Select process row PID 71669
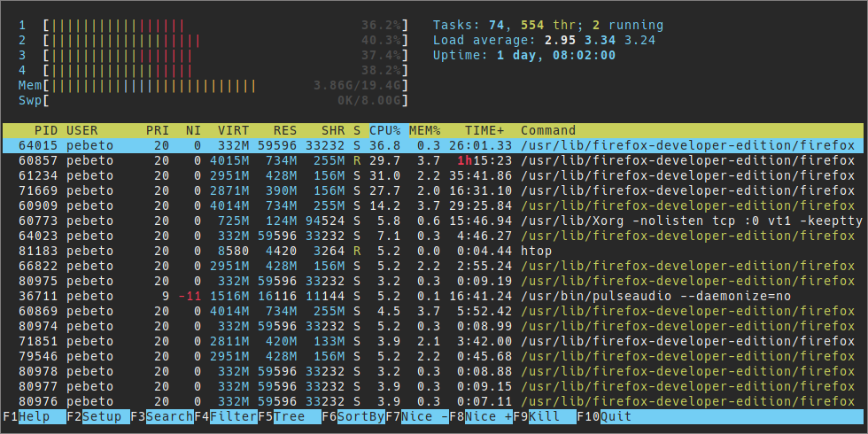The image size is (868, 434). pyautogui.click(x=433, y=190)
